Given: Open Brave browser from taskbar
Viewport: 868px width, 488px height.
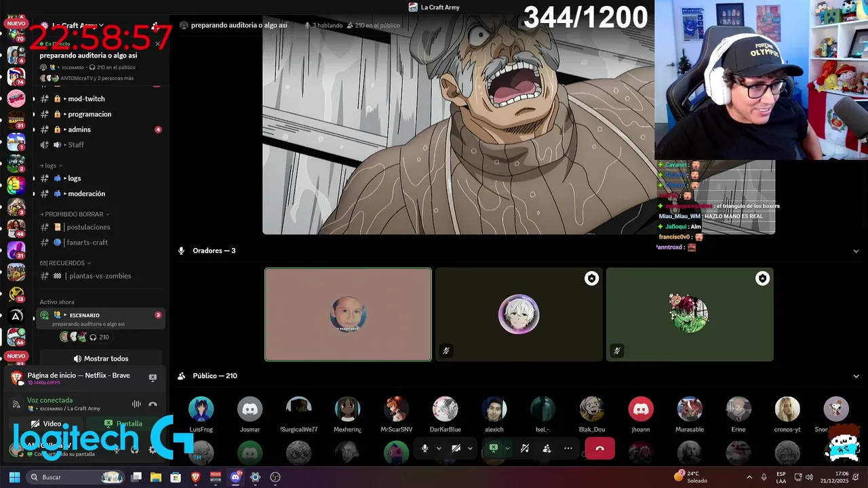Looking at the screenshot, I should pos(196,477).
